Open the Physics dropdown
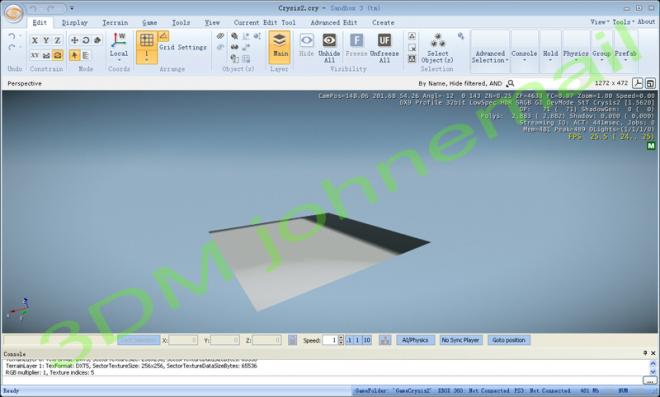Screen dimensions: 660x397 pyautogui.click(x=576, y=56)
